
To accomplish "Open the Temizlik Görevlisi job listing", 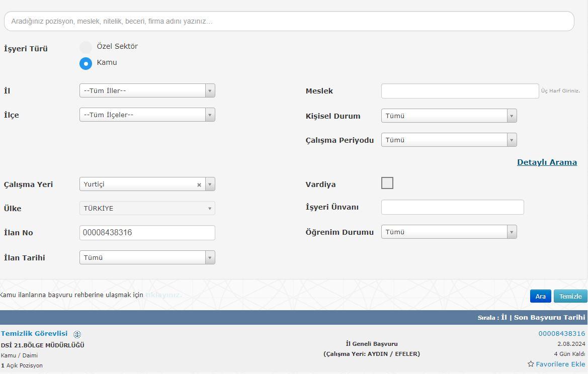I will coord(34,333).
